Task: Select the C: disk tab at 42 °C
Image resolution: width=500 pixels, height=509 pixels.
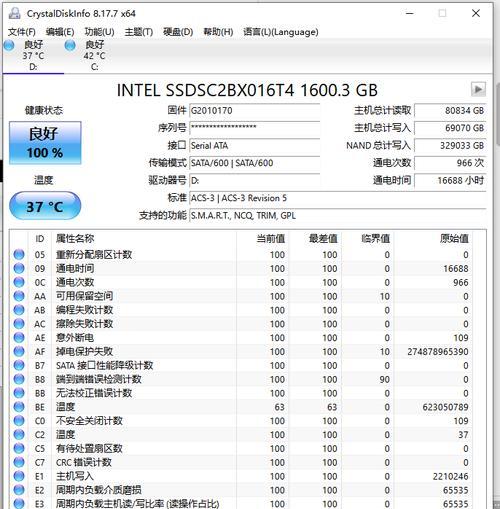Action: (x=94, y=55)
